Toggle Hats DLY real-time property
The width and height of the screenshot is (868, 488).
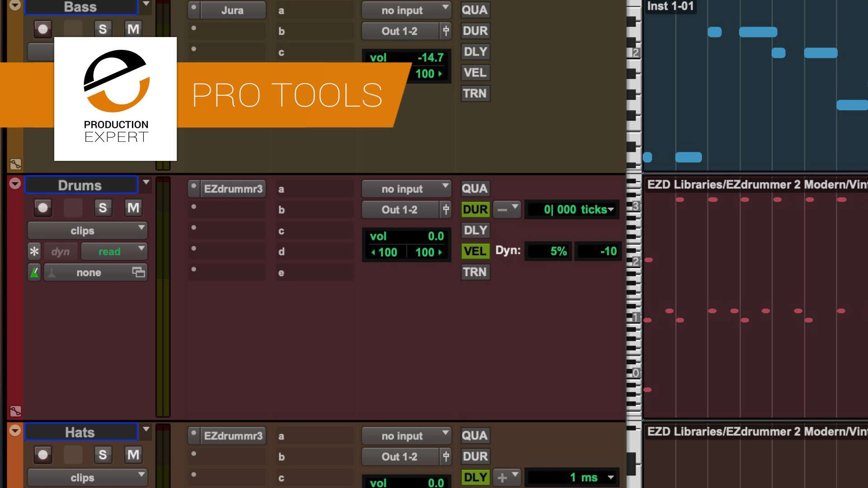pos(475,478)
